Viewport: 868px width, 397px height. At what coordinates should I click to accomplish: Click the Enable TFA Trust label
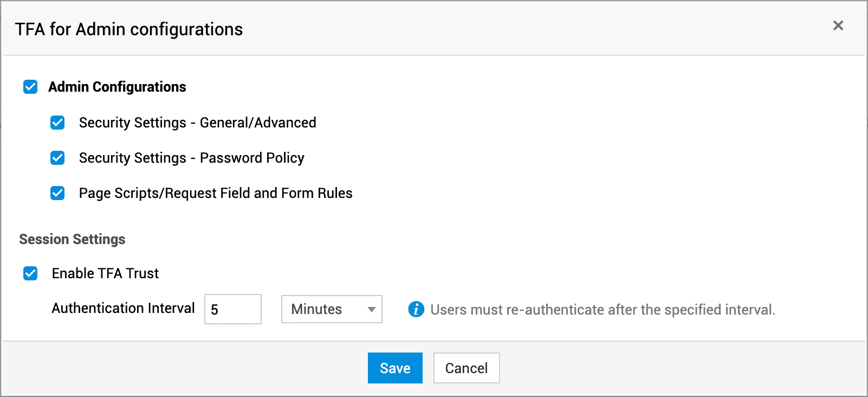coord(105,273)
